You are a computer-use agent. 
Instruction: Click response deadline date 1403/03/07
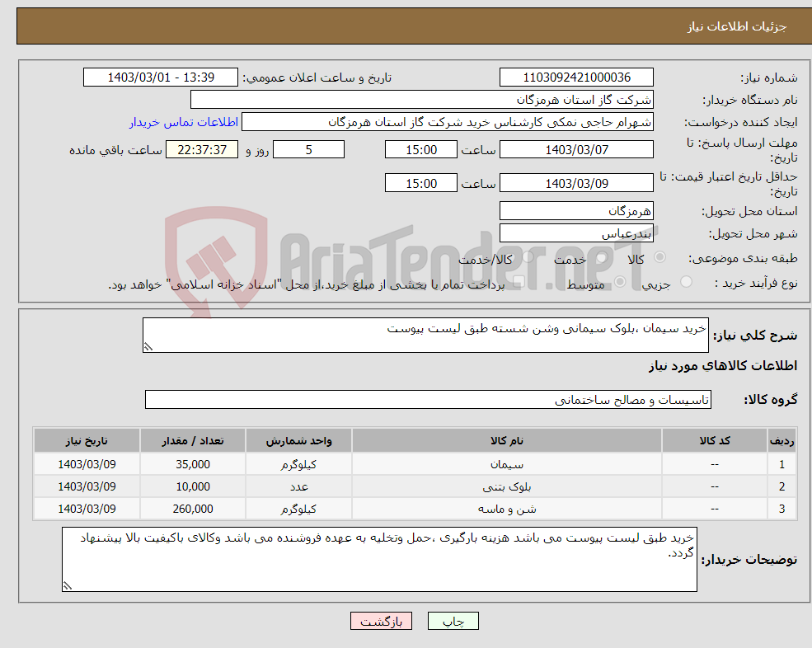576,150
